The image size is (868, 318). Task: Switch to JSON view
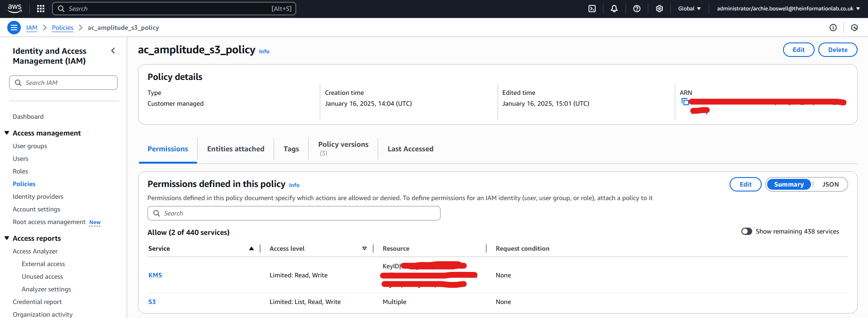(830, 184)
